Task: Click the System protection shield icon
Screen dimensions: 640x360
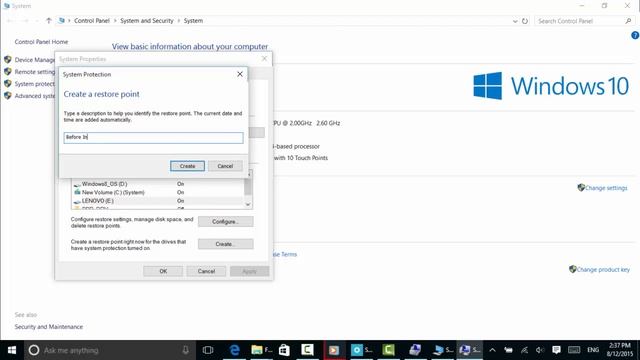Action: (8, 83)
